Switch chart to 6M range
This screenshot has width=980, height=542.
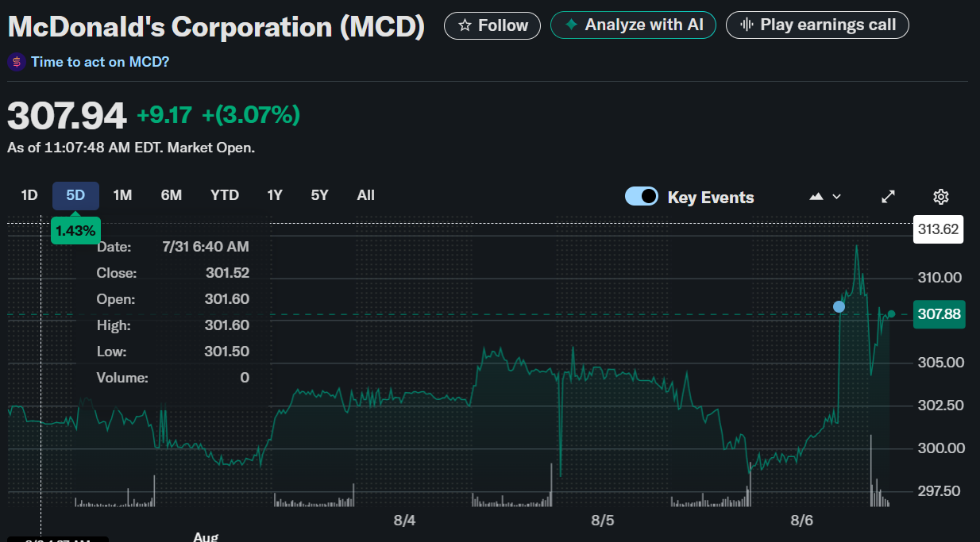172,196
